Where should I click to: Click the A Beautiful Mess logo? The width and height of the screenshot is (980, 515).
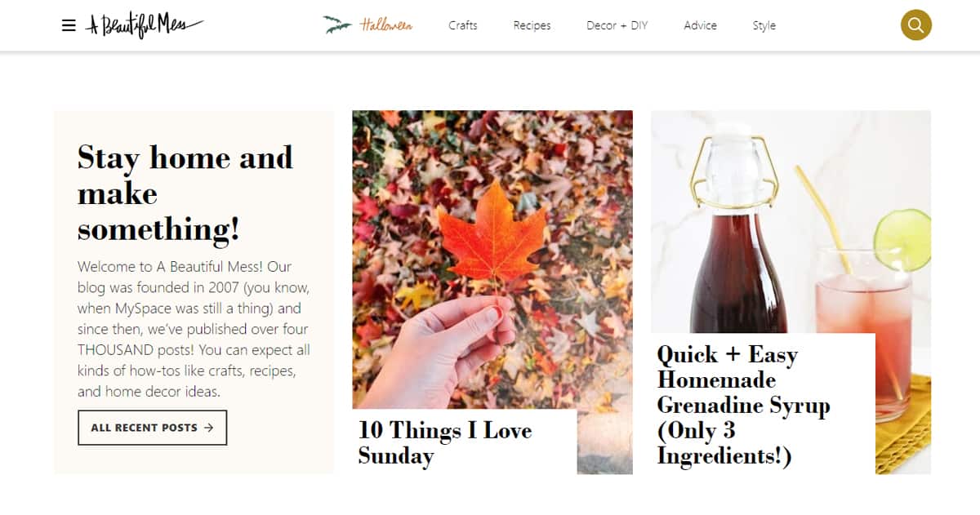(144, 25)
